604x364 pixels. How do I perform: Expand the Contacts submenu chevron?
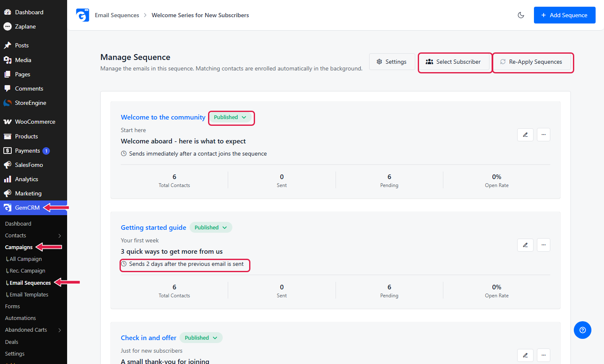pyautogui.click(x=60, y=236)
